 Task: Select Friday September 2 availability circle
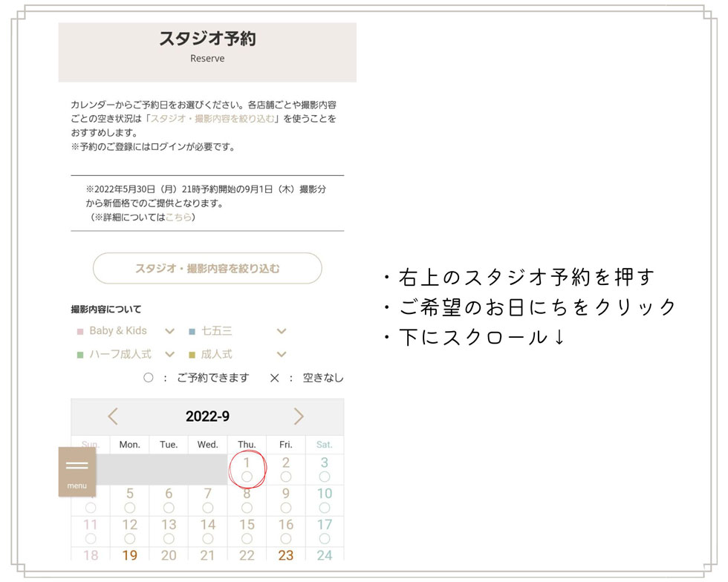pos(286,476)
